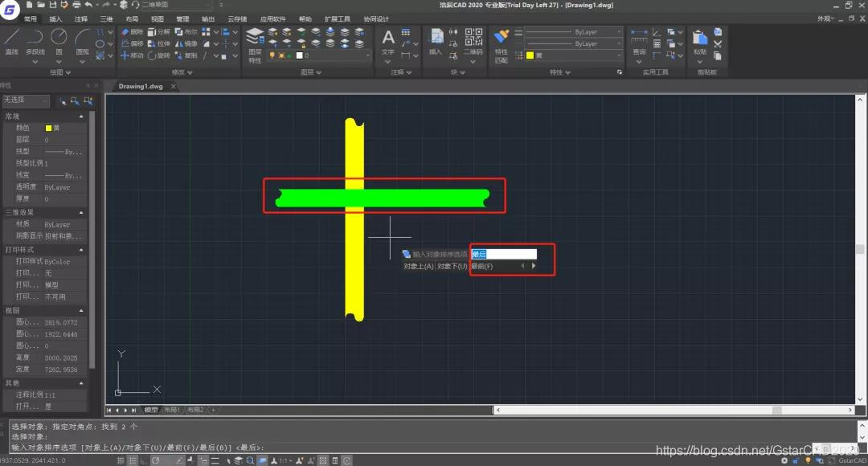Click the 对象上(A) option
Viewport: 868px width, 466px height.
[419, 266]
